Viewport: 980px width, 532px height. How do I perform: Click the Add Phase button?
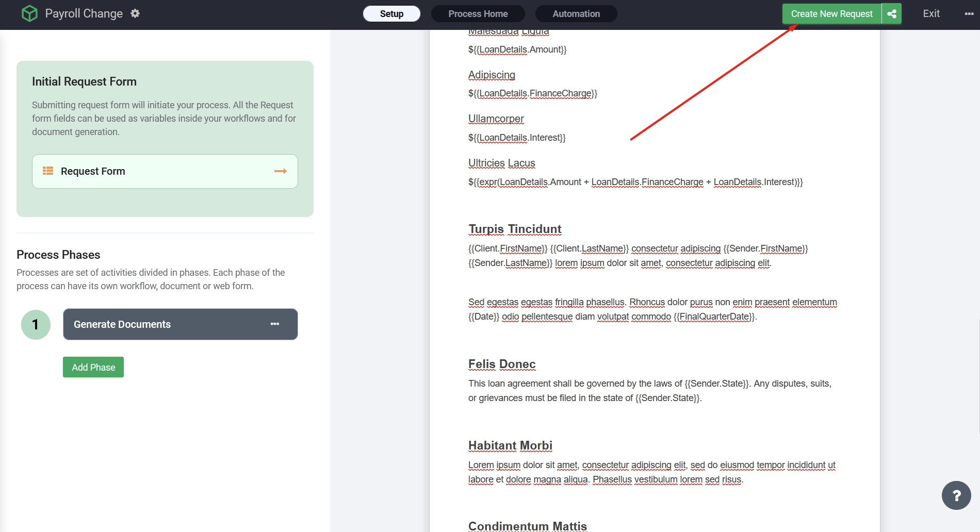pos(93,367)
